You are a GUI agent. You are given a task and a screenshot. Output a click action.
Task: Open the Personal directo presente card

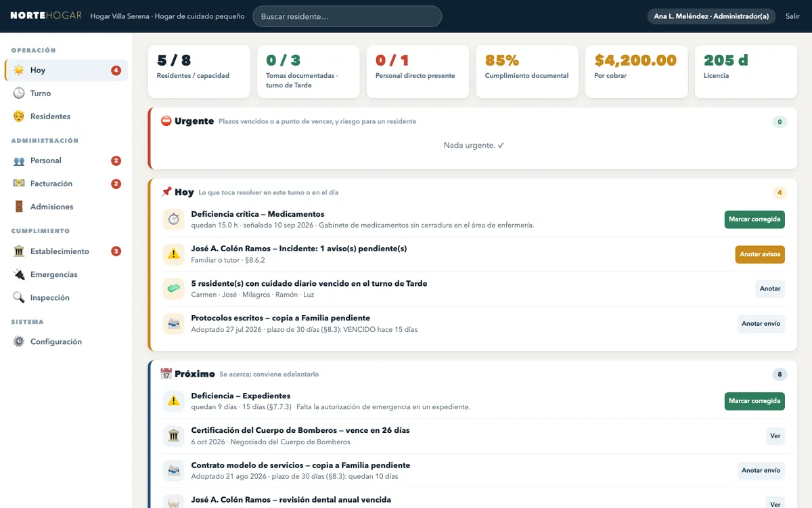pos(418,71)
